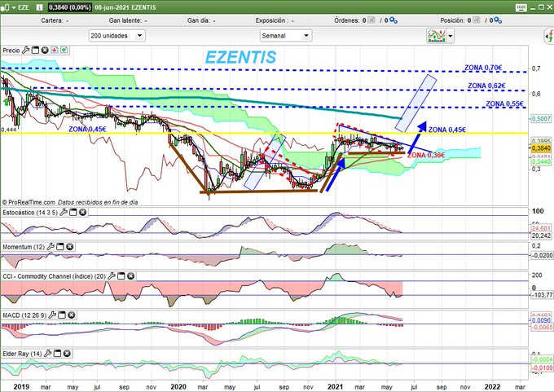
Task: Remove the Estocástico panel with its X
Action: pos(82,212)
